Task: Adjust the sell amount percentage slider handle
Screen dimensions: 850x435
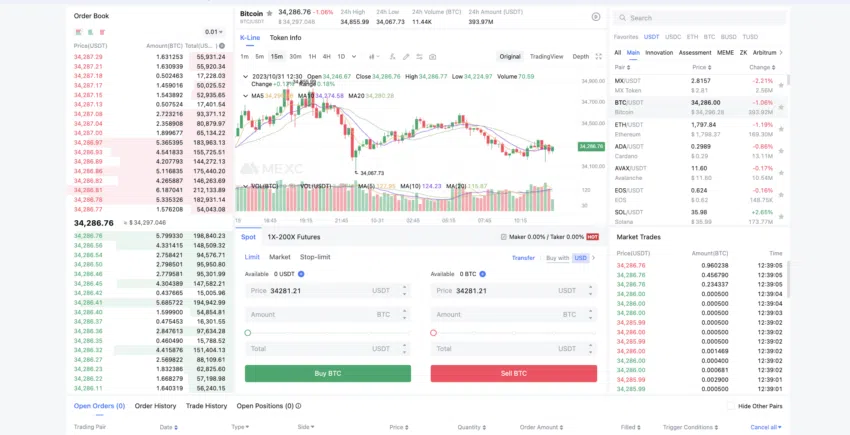Action: click(434, 332)
